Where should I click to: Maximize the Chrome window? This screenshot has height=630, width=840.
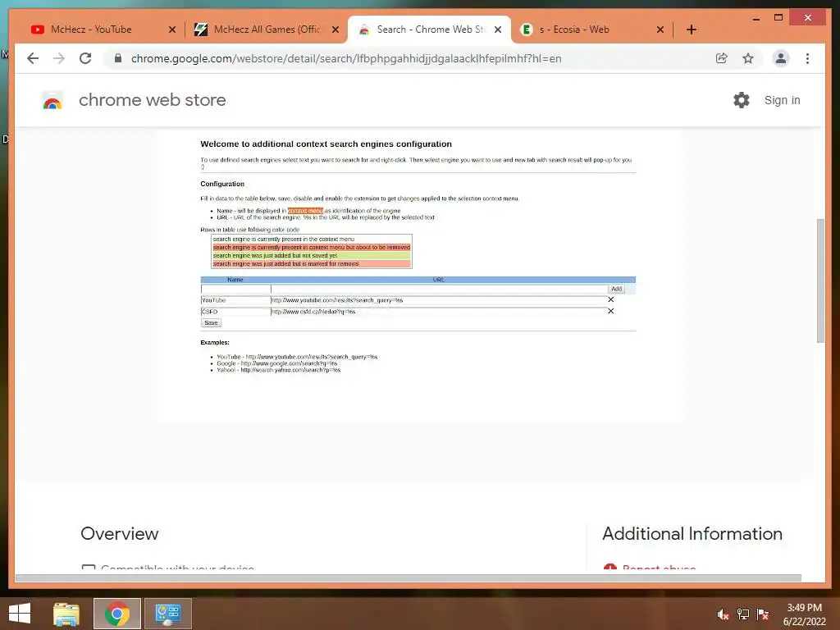click(x=778, y=18)
